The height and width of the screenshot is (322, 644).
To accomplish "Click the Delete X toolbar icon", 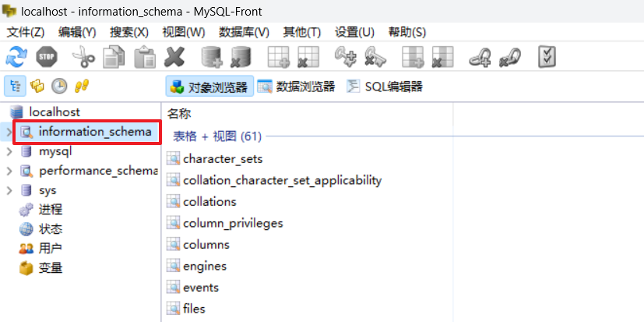I will pyautogui.click(x=174, y=56).
